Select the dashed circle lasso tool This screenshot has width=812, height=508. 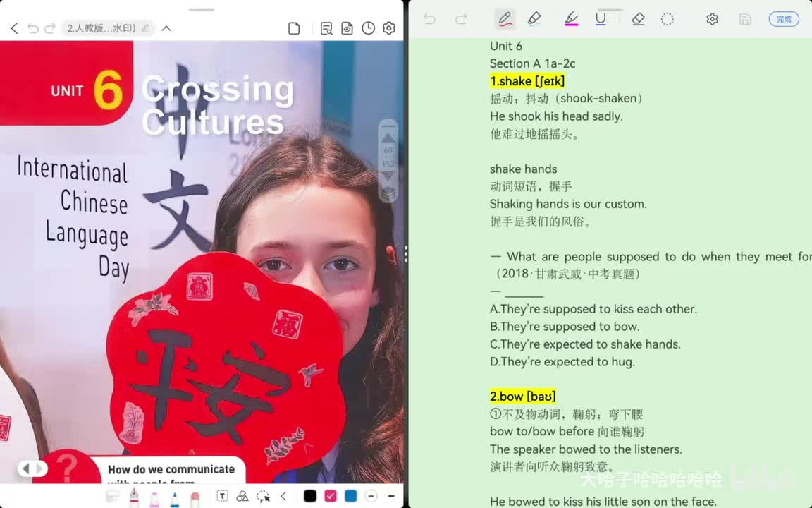pyautogui.click(x=667, y=19)
